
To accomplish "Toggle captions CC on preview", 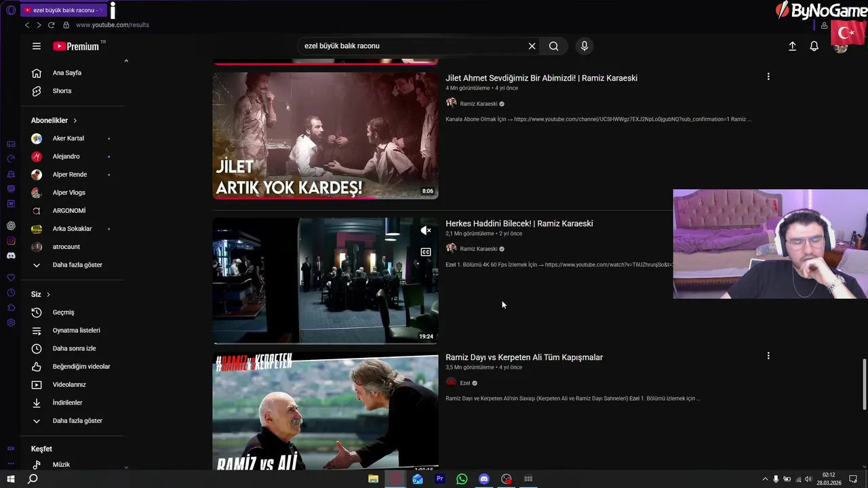I will (426, 252).
